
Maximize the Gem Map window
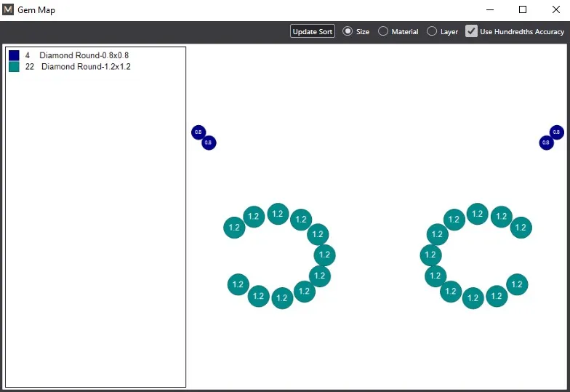[x=522, y=9]
